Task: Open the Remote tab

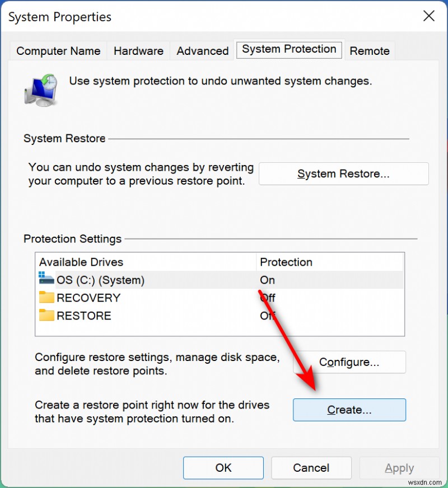Action: (370, 51)
